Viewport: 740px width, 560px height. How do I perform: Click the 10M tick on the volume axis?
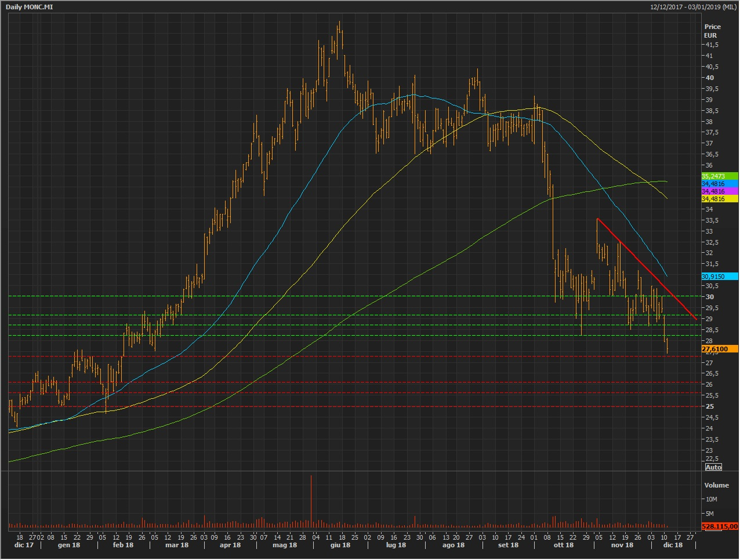pyautogui.click(x=711, y=499)
